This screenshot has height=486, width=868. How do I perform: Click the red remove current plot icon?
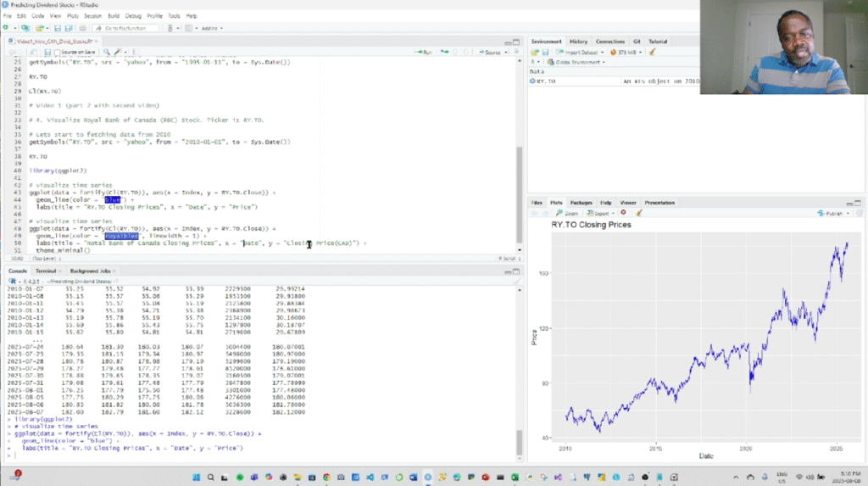[x=624, y=214]
